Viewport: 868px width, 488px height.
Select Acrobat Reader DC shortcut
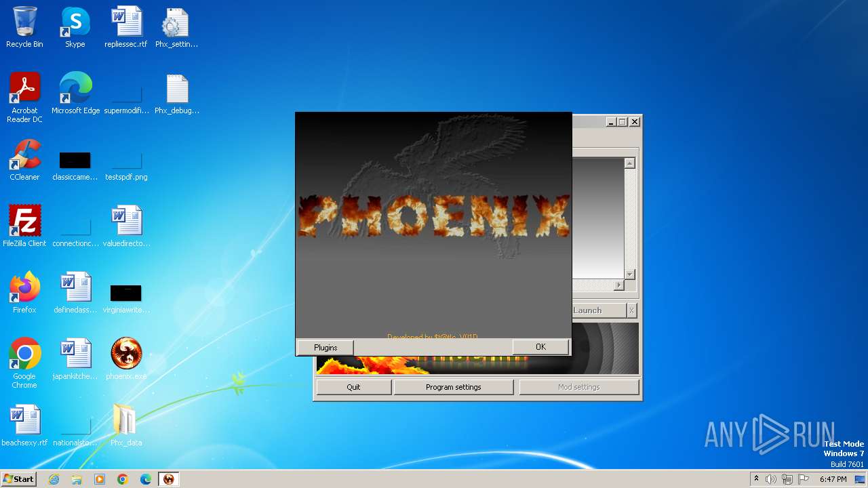pos(24,98)
